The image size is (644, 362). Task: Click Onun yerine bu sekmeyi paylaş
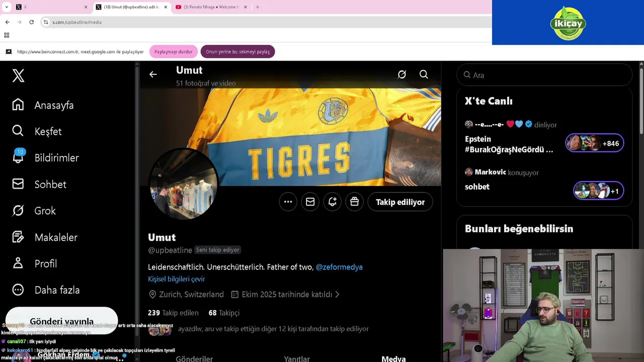pos(237,52)
